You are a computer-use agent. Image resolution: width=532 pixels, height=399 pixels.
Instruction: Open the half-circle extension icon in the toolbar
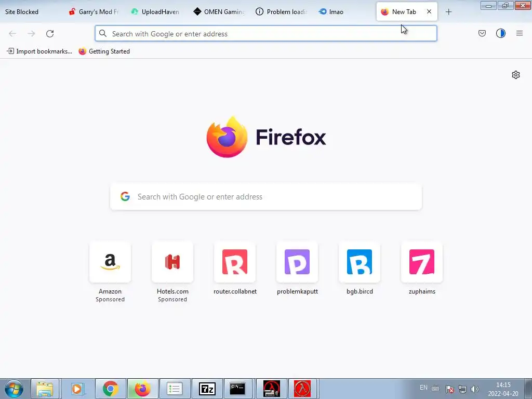501,33
